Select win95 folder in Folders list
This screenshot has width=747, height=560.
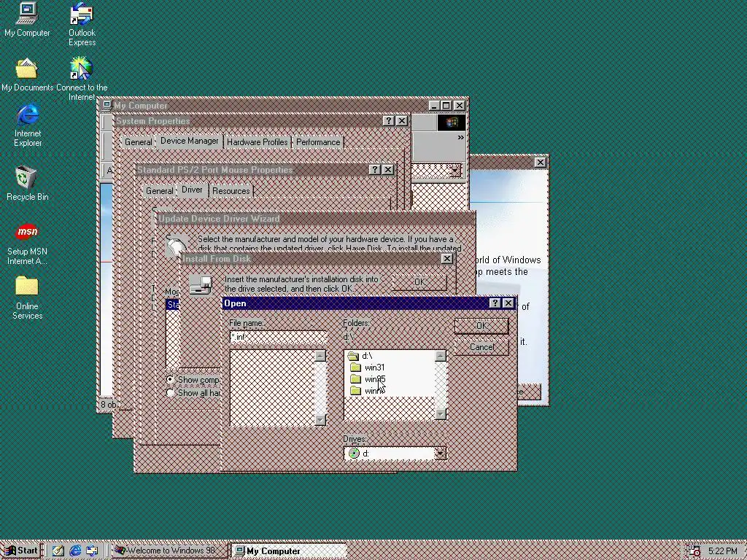[x=368, y=379]
